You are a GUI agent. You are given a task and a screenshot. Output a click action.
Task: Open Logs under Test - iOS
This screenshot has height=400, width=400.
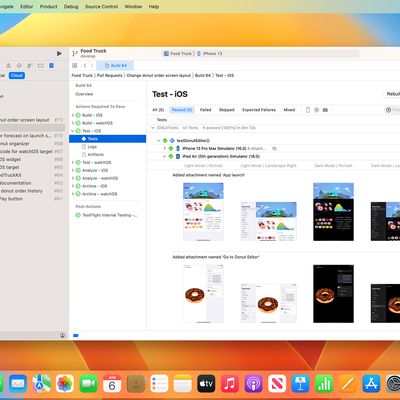pos(92,147)
